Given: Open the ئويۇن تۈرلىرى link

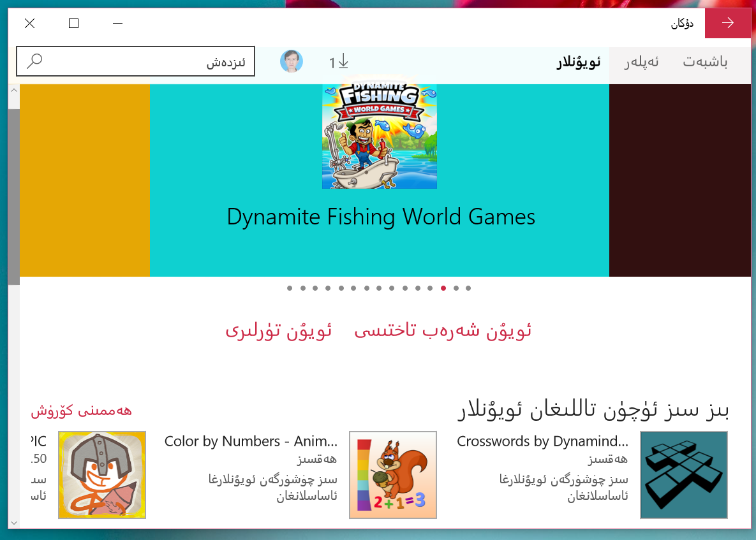Looking at the screenshot, I should 278,331.
